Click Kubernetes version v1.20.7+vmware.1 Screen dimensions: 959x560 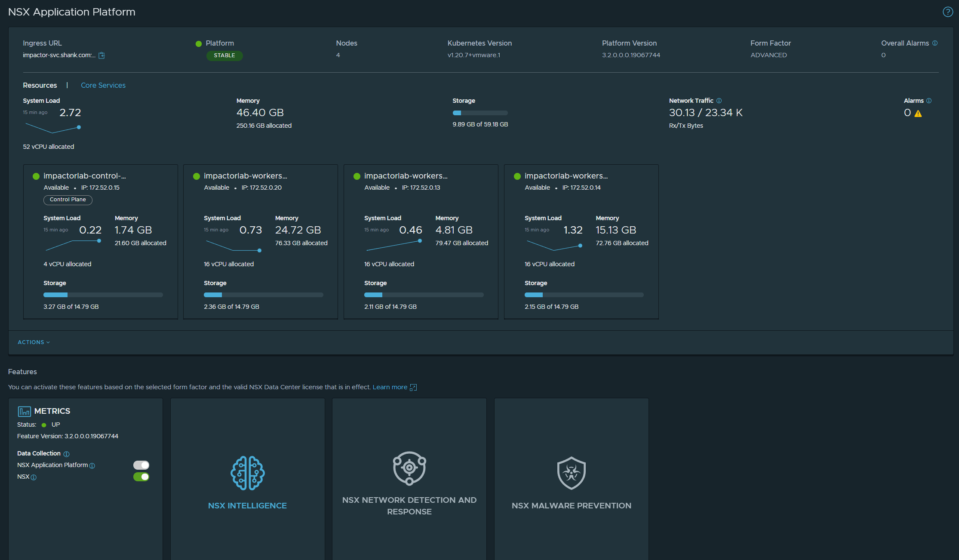pos(474,55)
